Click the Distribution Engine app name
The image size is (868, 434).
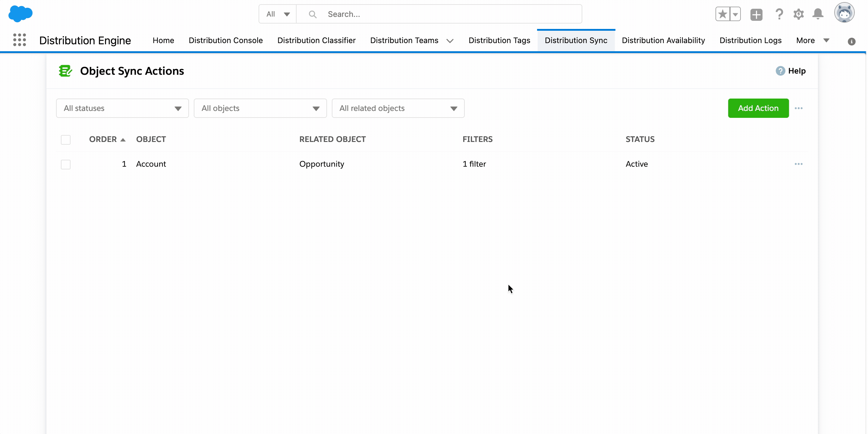pos(85,40)
